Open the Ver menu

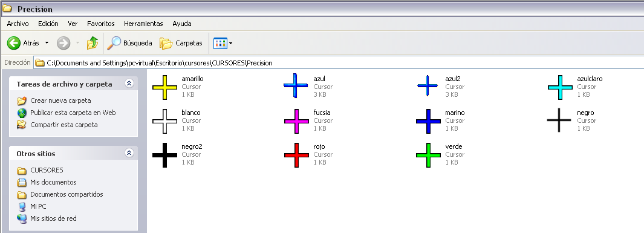[73, 24]
